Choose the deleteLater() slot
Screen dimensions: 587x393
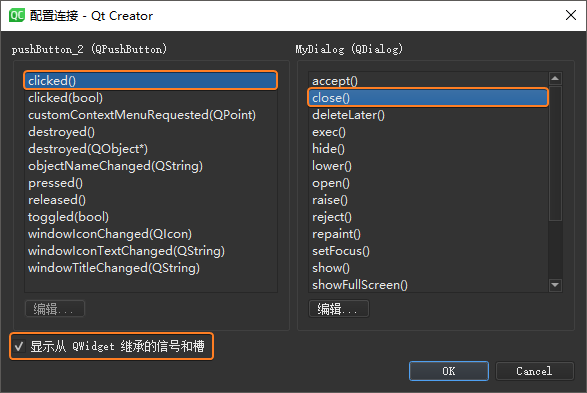pyautogui.click(x=428, y=115)
